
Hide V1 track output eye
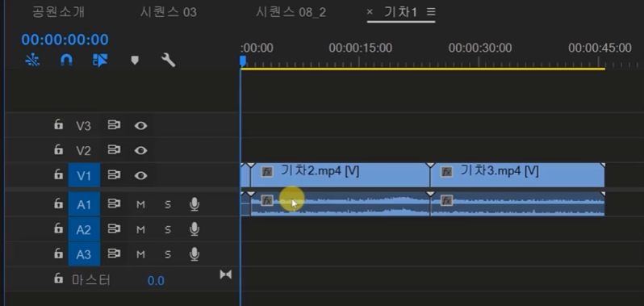point(140,176)
